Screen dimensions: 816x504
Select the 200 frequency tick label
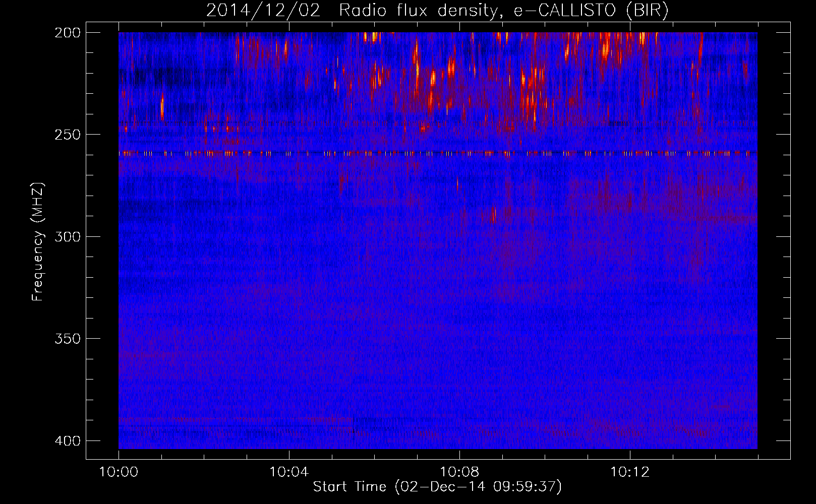tap(68, 33)
